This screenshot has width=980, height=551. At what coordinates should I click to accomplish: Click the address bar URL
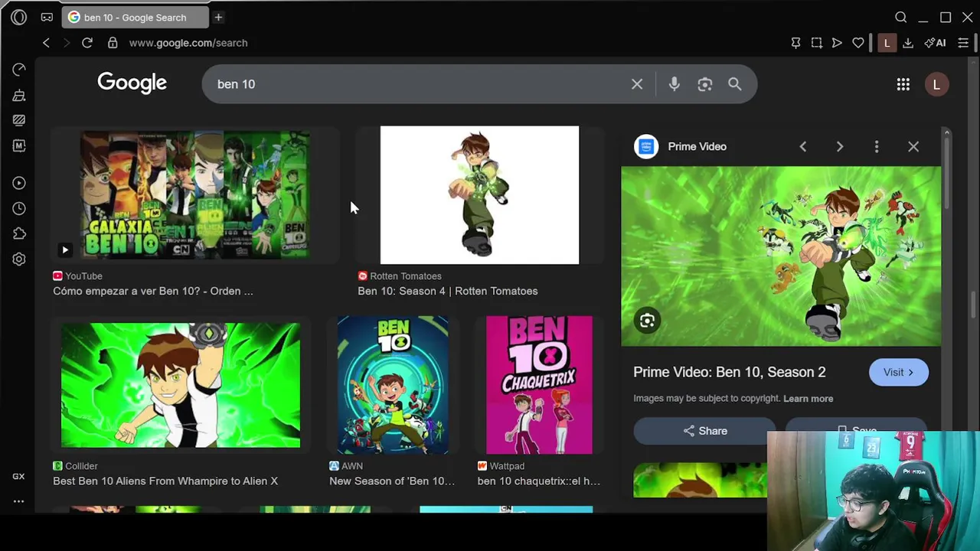[x=188, y=43]
